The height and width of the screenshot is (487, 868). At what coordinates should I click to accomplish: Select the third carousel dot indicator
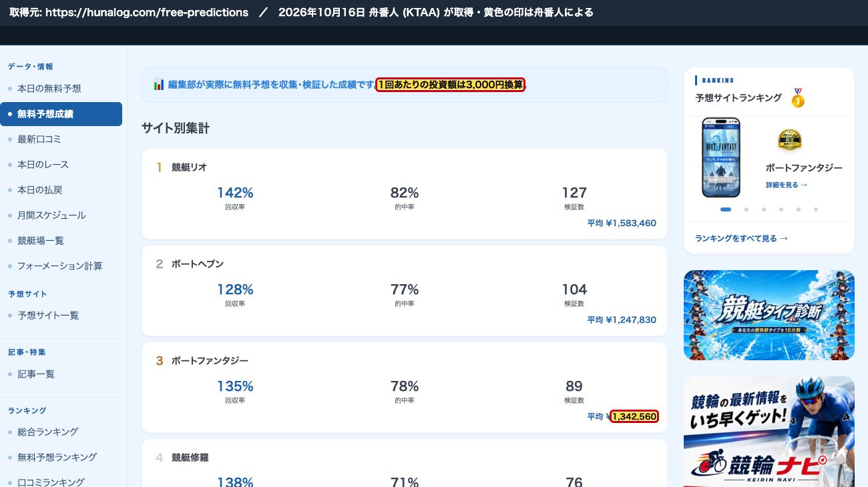tap(764, 209)
